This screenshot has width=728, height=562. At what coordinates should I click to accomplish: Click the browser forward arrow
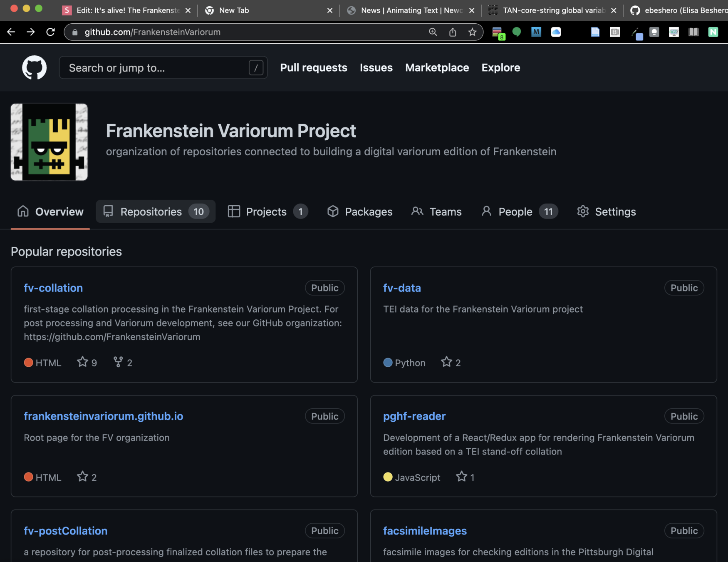tap(31, 32)
